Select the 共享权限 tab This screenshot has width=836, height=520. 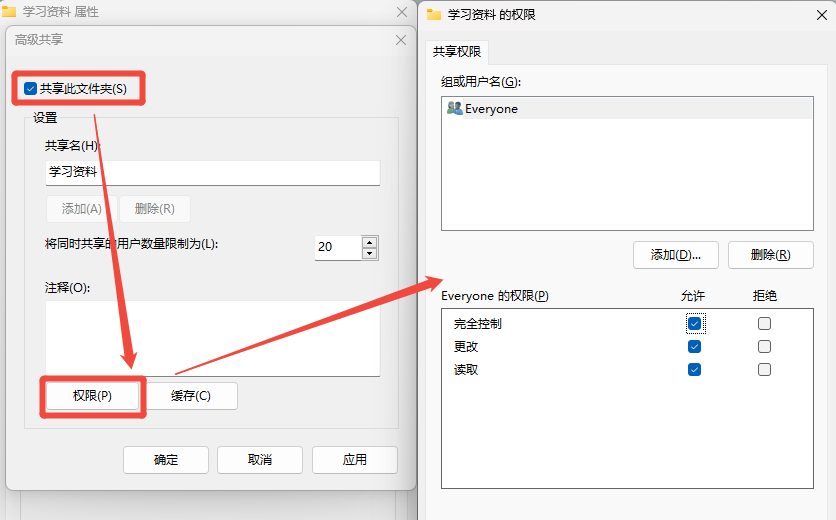(457, 52)
